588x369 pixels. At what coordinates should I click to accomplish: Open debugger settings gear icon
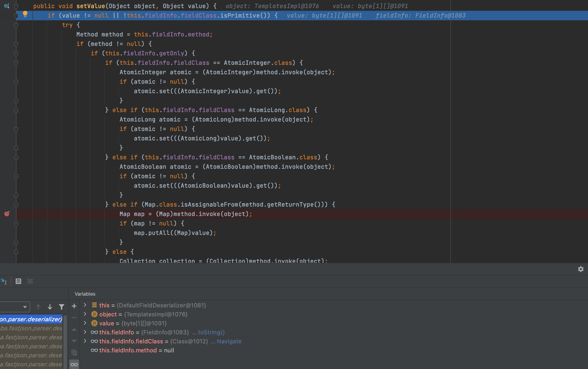[580, 269]
